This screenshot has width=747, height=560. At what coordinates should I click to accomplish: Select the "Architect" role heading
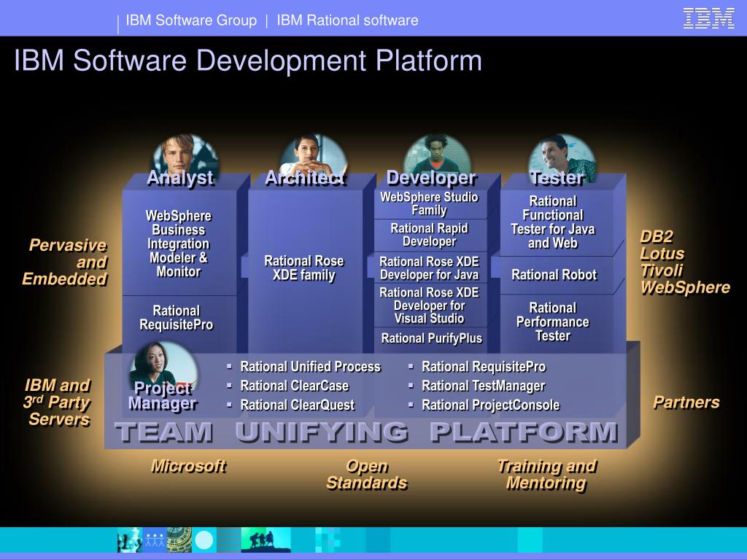306,178
